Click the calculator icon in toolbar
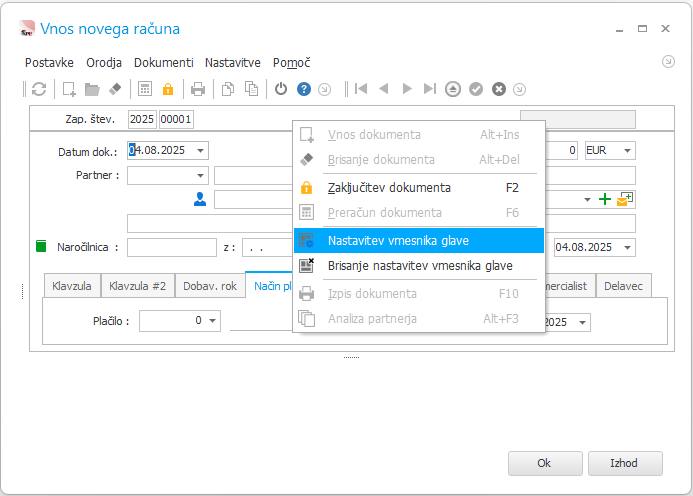The width and height of the screenshot is (693, 496). point(145,89)
